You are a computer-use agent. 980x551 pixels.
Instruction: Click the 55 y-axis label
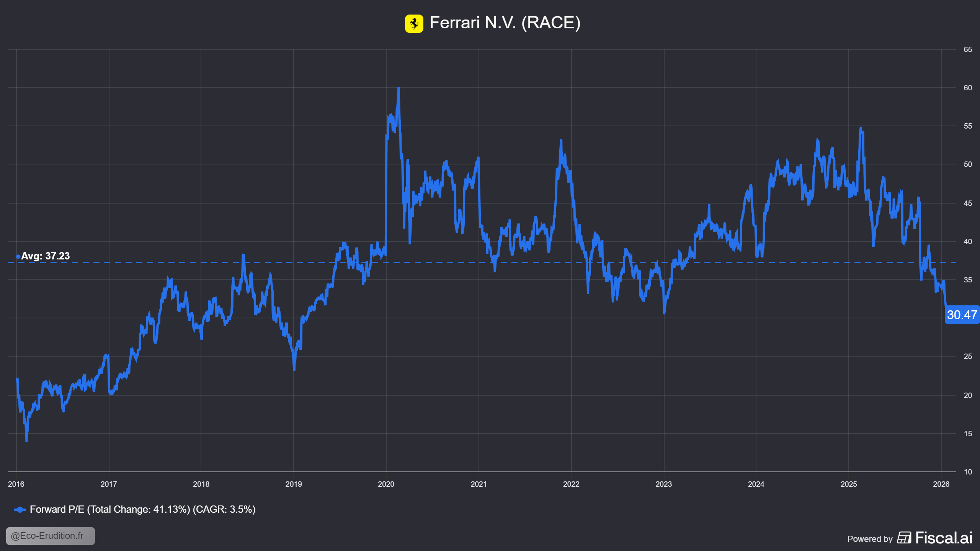tap(968, 126)
